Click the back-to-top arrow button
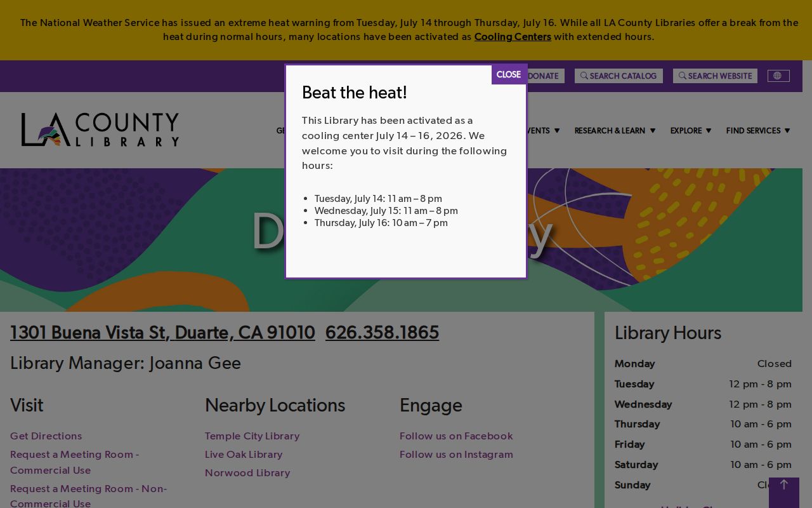 coord(784,492)
